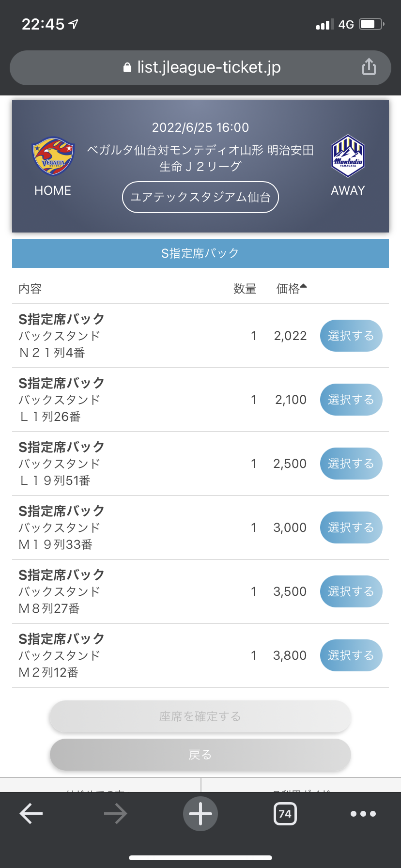Tap the browser forward arrow
401x868 pixels.
tap(116, 814)
